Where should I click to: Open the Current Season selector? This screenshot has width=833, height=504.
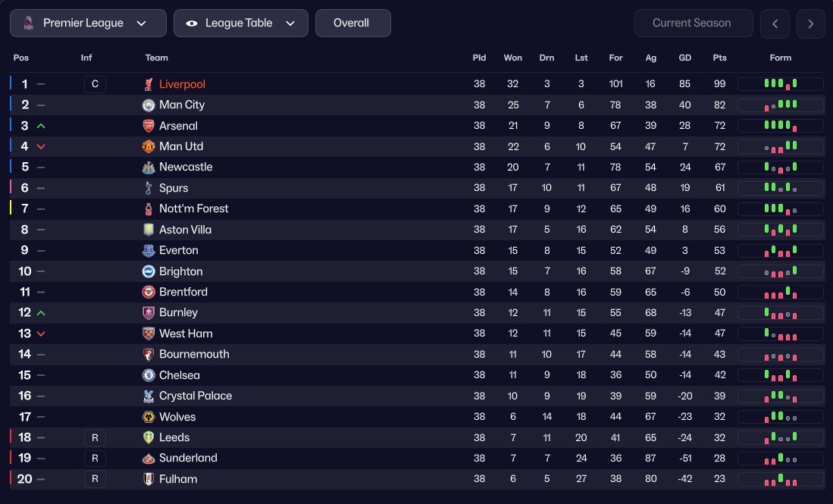[693, 23]
